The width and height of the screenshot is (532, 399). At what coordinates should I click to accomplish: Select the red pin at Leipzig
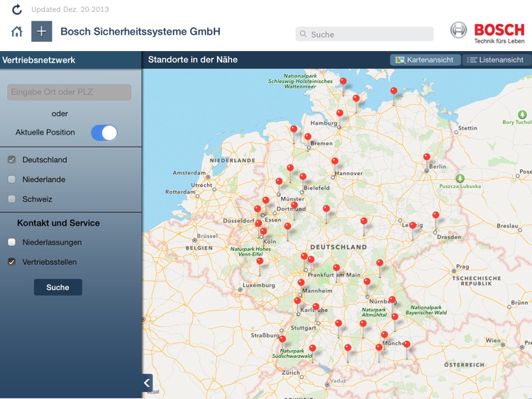(413, 225)
